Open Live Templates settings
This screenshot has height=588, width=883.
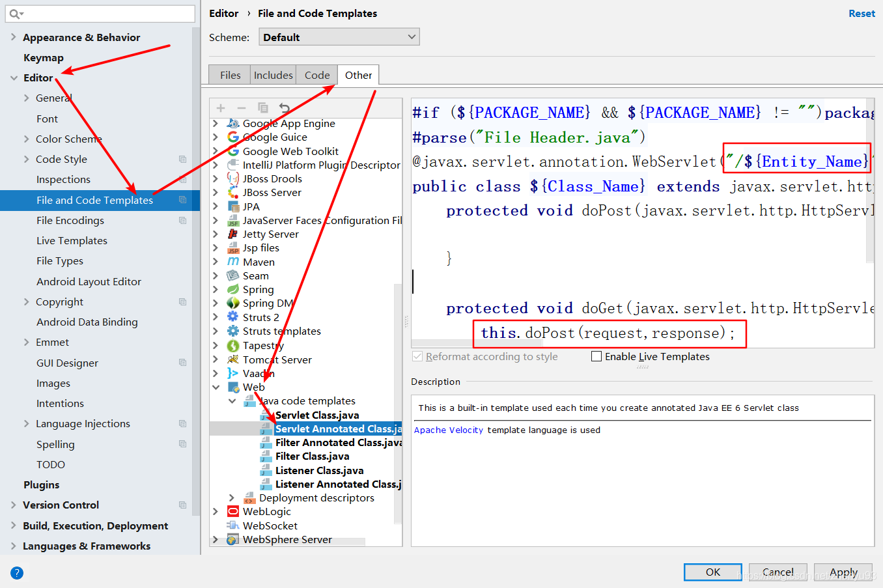point(72,240)
